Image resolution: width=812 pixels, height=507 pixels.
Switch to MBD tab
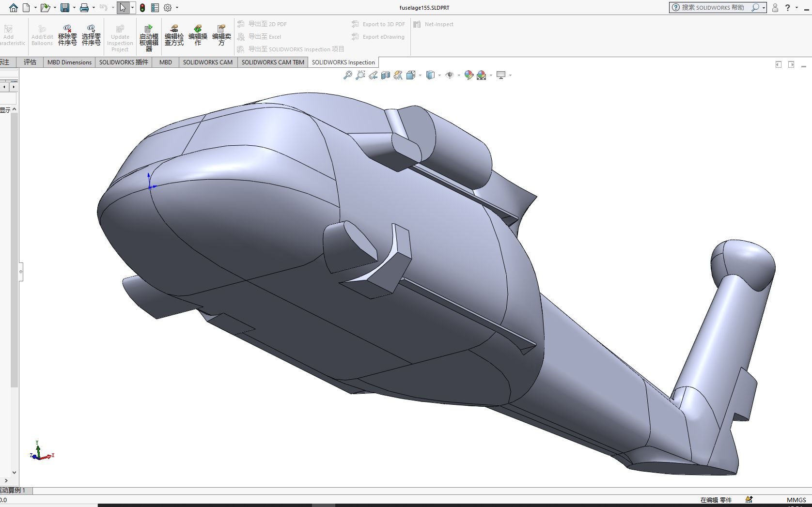coord(166,62)
